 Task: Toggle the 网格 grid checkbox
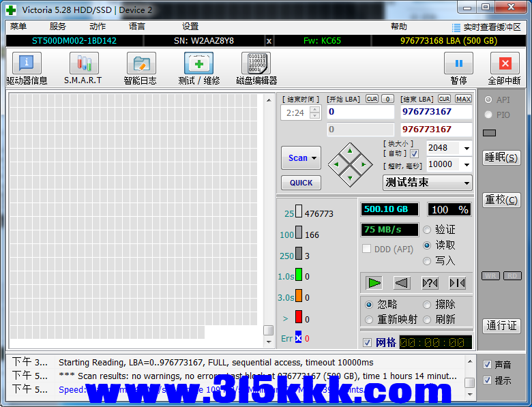(368, 342)
